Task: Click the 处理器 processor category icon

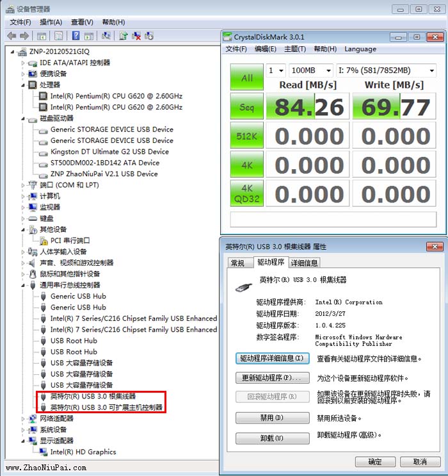Action: pyautogui.click(x=33, y=85)
